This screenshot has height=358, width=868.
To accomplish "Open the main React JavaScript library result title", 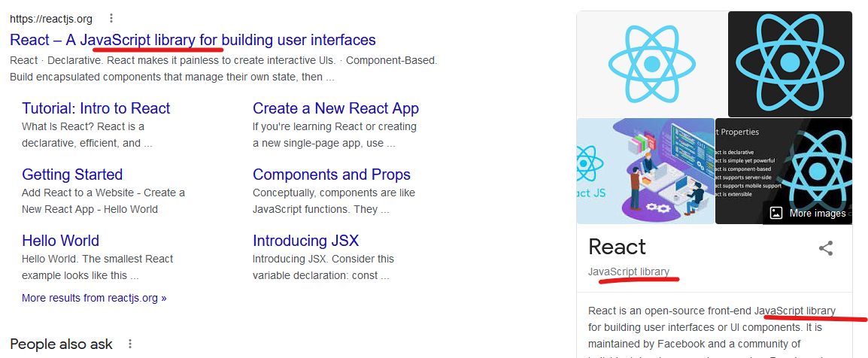I will [193, 40].
